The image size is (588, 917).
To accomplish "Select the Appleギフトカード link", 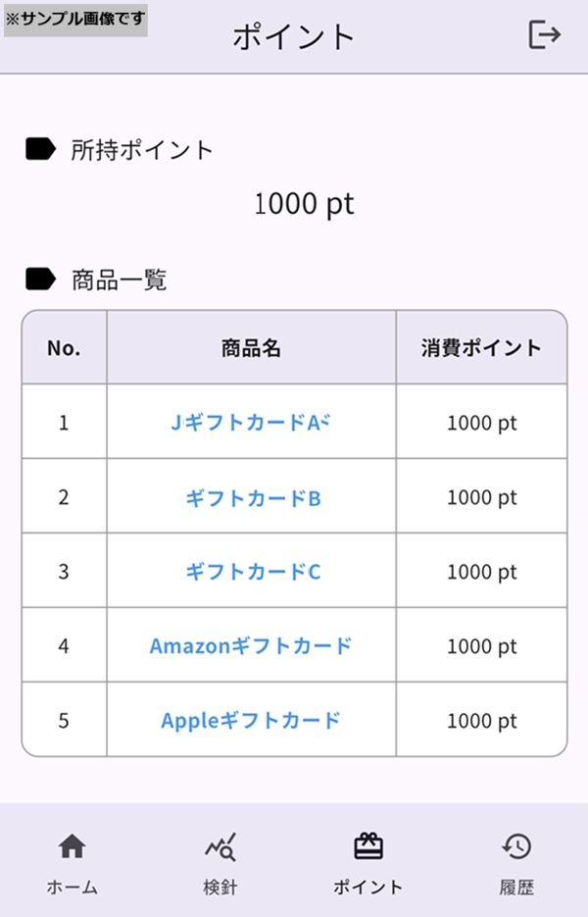I will [250, 720].
